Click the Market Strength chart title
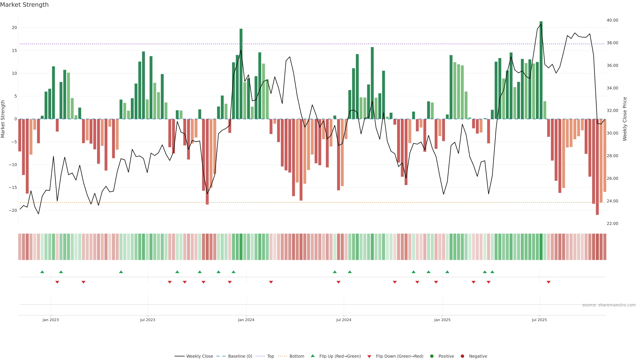 tap(24, 5)
